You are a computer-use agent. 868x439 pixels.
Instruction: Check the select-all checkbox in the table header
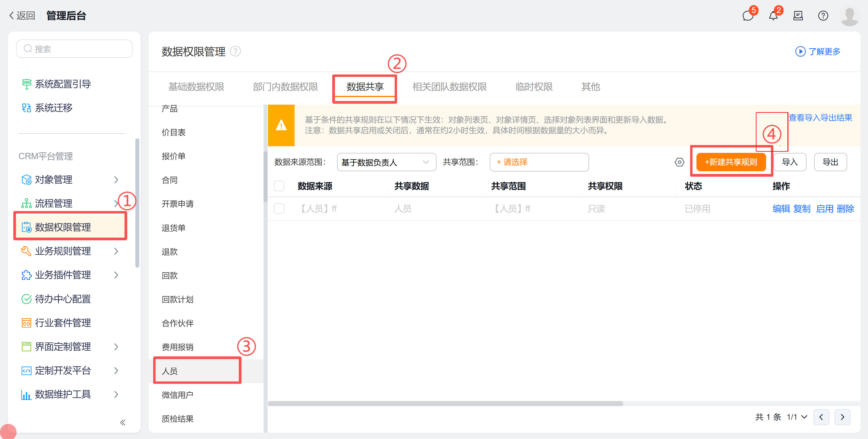pyautogui.click(x=279, y=186)
